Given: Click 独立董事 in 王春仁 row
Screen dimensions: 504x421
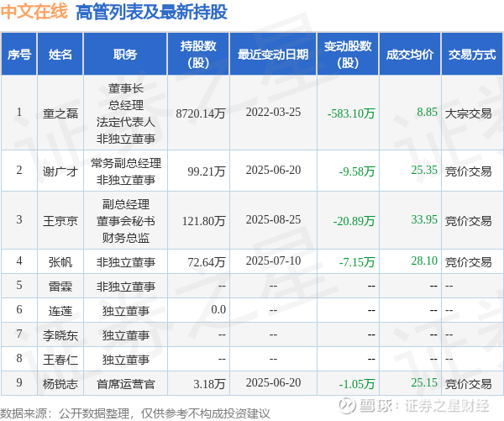Looking at the screenshot, I should pos(126,360).
